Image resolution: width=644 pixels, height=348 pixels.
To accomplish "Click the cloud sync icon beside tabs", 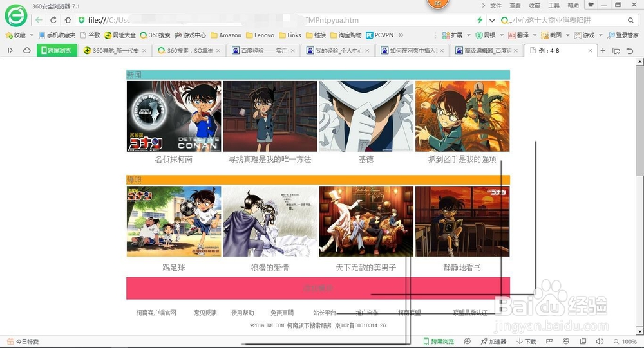I will point(26,50).
